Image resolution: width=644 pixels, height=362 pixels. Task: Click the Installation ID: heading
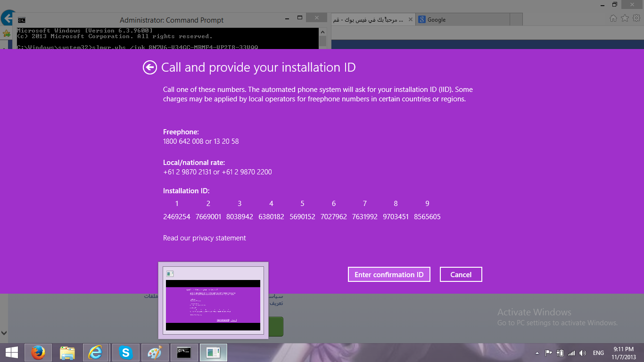coord(186,191)
